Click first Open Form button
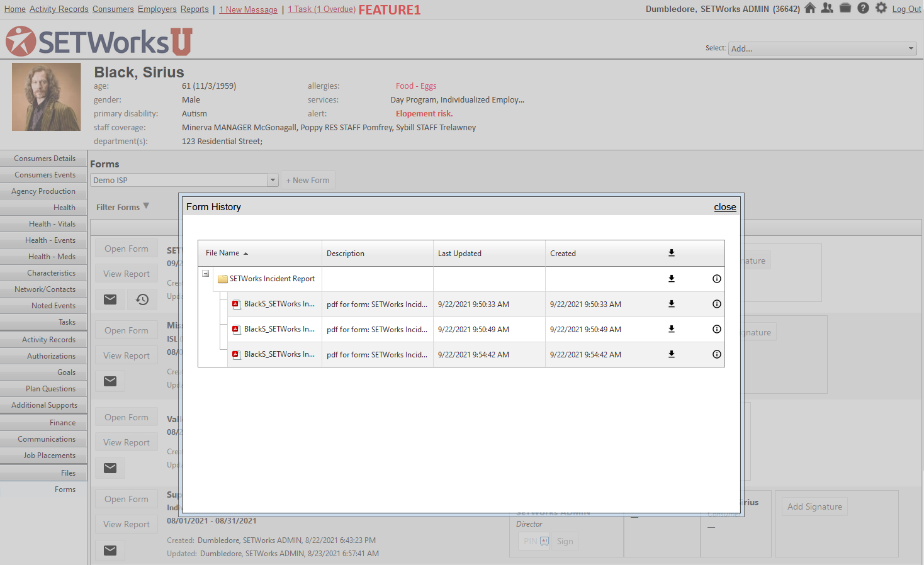The height and width of the screenshot is (565, 924). click(127, 249)
